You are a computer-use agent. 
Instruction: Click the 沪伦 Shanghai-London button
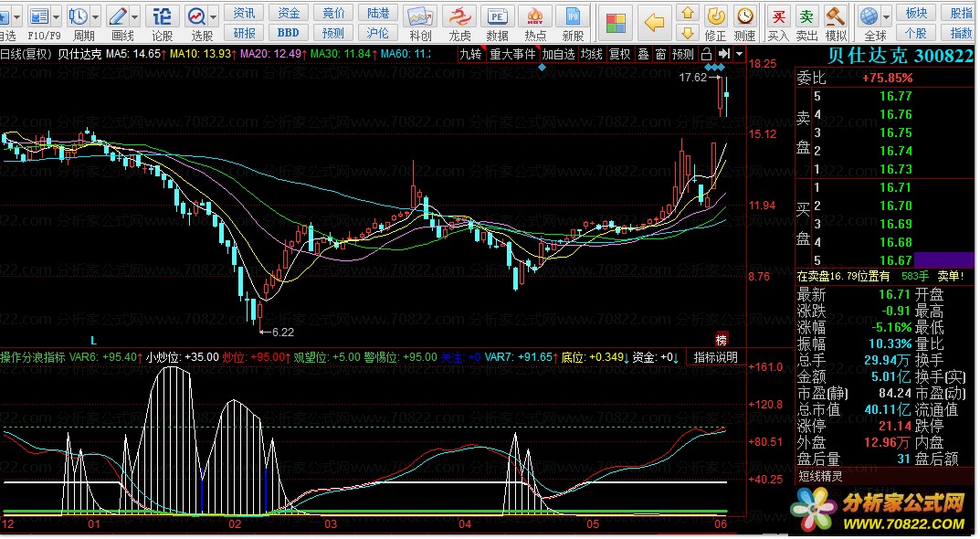tap(378, 33)
